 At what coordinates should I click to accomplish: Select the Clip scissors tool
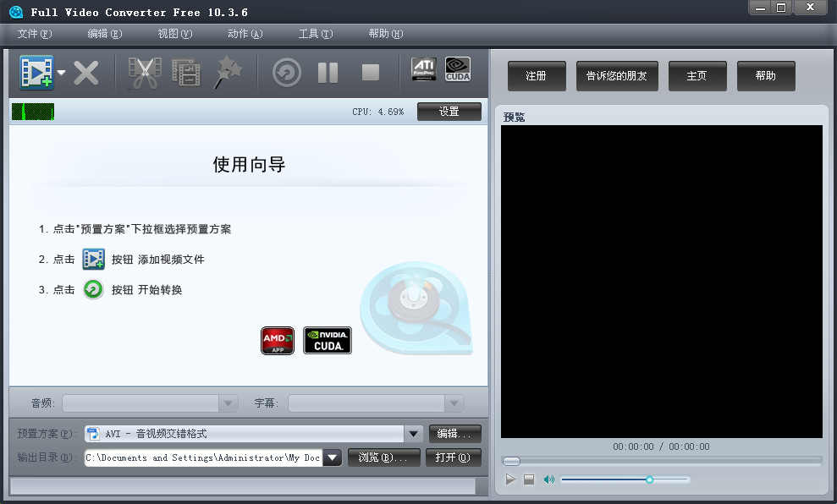click(x=145, y=73)
